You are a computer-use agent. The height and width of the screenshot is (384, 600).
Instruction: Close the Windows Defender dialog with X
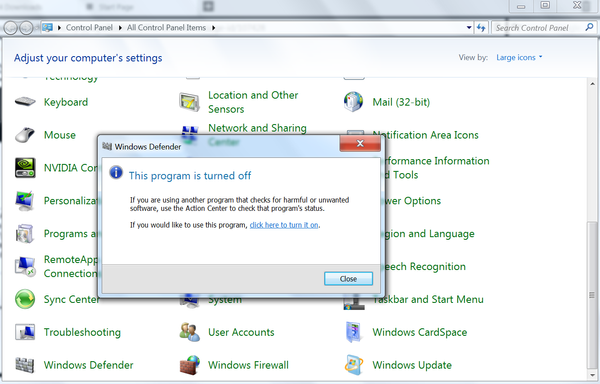[x=360, y=143]
